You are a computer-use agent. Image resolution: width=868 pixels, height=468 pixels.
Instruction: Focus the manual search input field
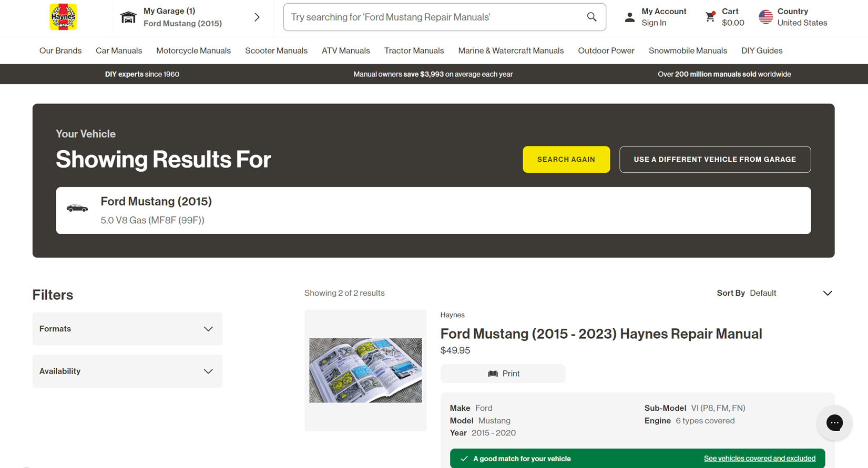444,17
